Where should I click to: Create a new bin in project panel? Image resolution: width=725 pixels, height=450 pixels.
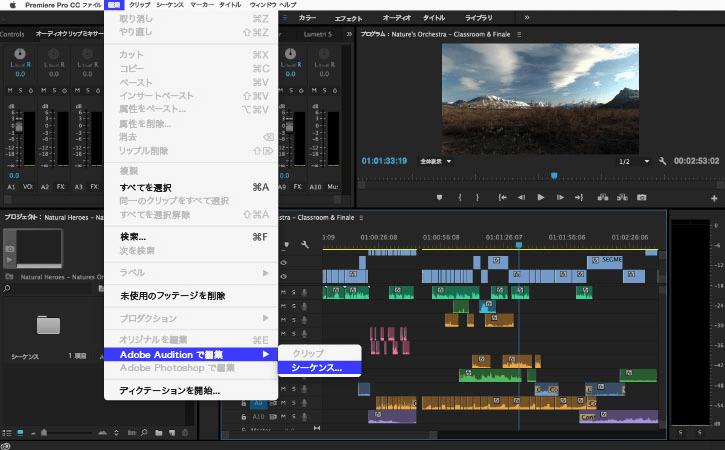pos(159,433)
